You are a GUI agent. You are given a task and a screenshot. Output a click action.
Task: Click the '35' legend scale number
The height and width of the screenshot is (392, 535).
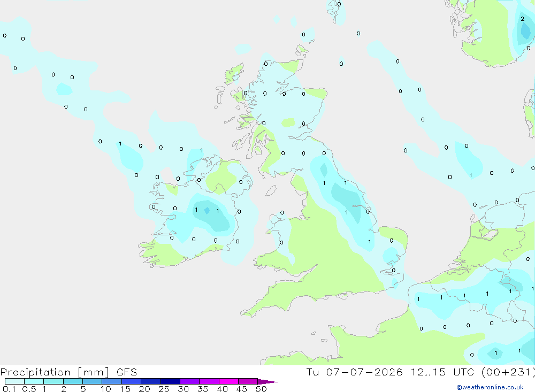click(x=203, y=389)
